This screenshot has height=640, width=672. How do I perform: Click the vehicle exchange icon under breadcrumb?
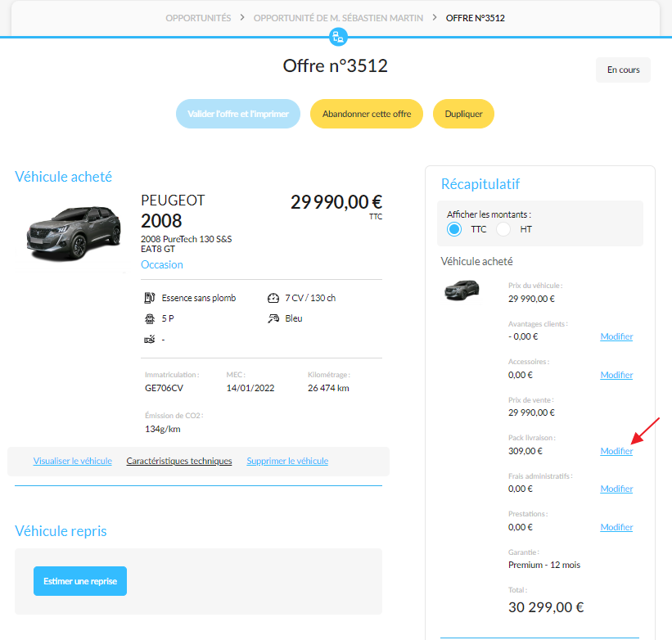click(338, 37)
